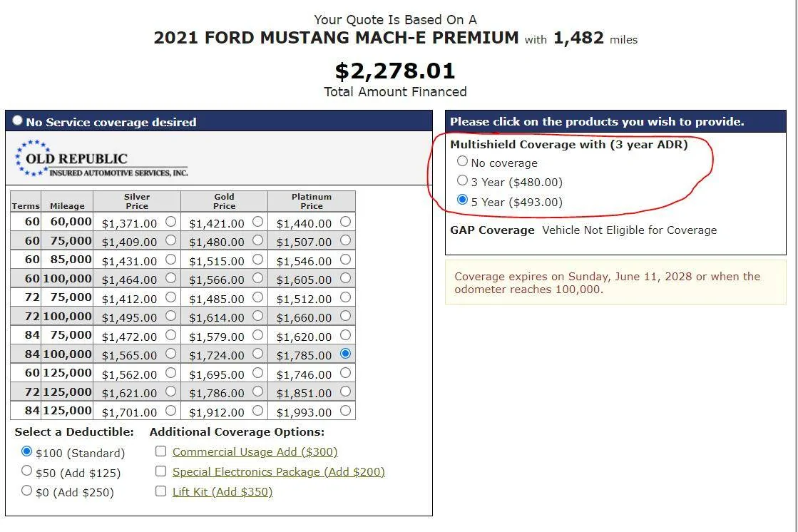This screenshot has width=798, height=532.
Task: Select the $0 (Add $250) deductible
Action: tap(26, 490)
